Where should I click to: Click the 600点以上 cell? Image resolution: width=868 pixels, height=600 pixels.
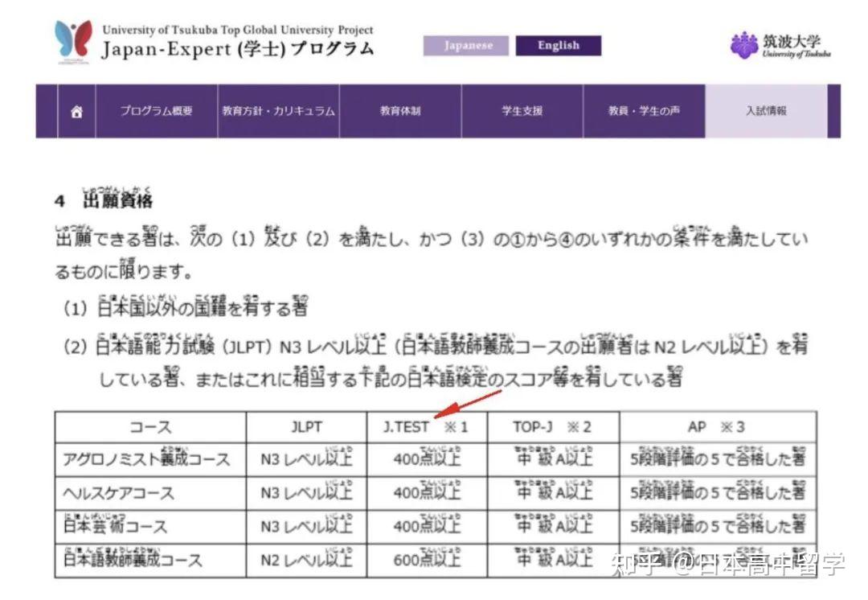coord(427,559)
